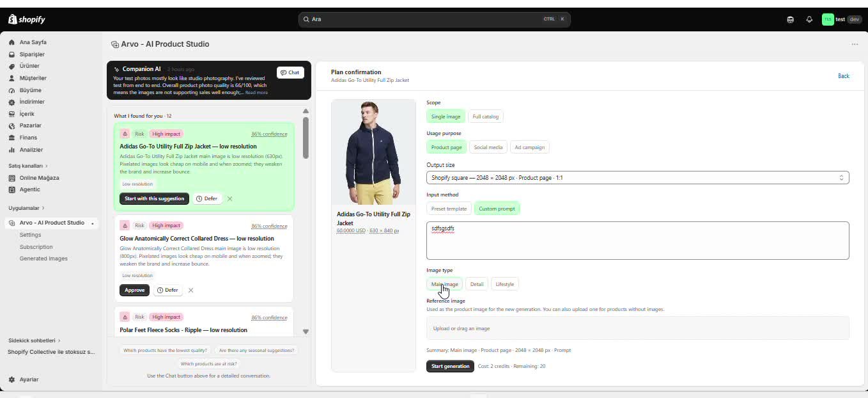868x398 pixels.
Task: Expand Uygulamalar section
Action: (x=26, y=208)
